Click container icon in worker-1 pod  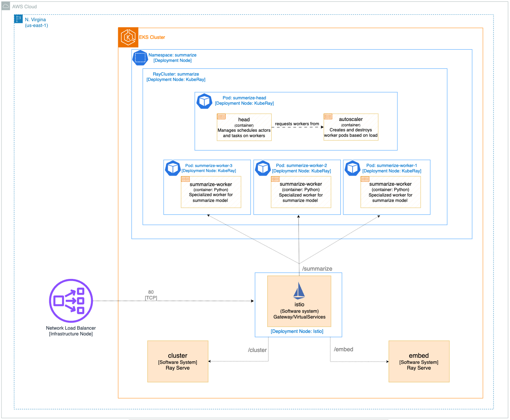365,179
